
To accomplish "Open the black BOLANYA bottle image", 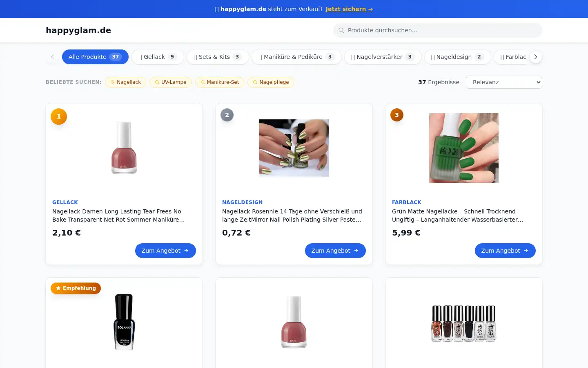I will [x=124, y=322].
